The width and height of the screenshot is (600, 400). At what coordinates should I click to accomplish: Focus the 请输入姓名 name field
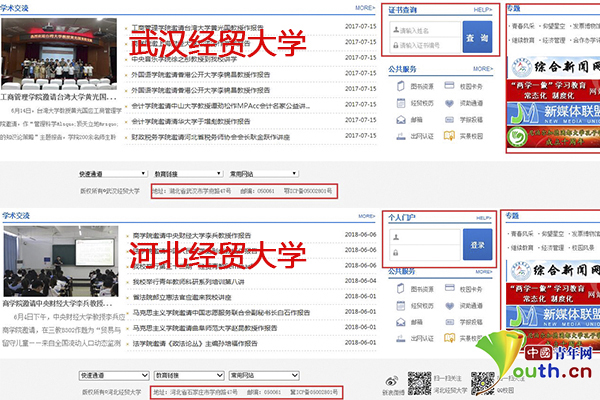(x=426, y=30)
